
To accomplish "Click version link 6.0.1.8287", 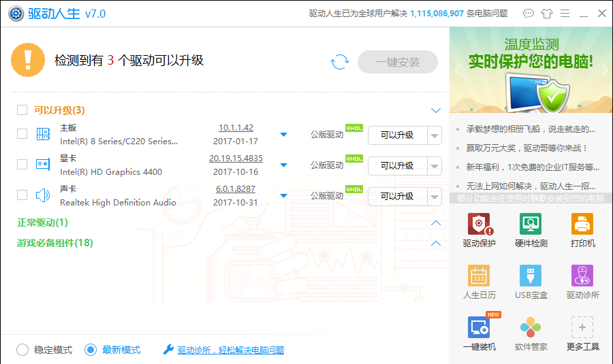I will (x=236, y=188).
